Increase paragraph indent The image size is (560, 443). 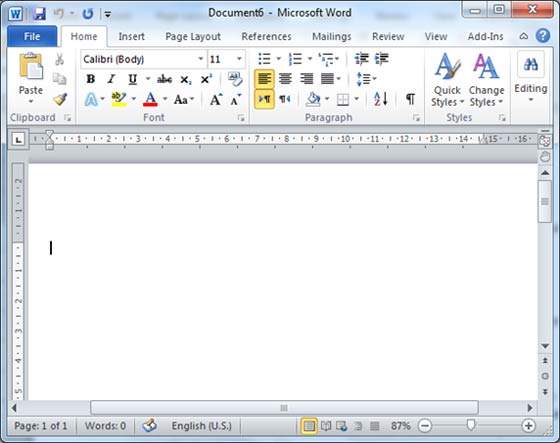point(381,58)
